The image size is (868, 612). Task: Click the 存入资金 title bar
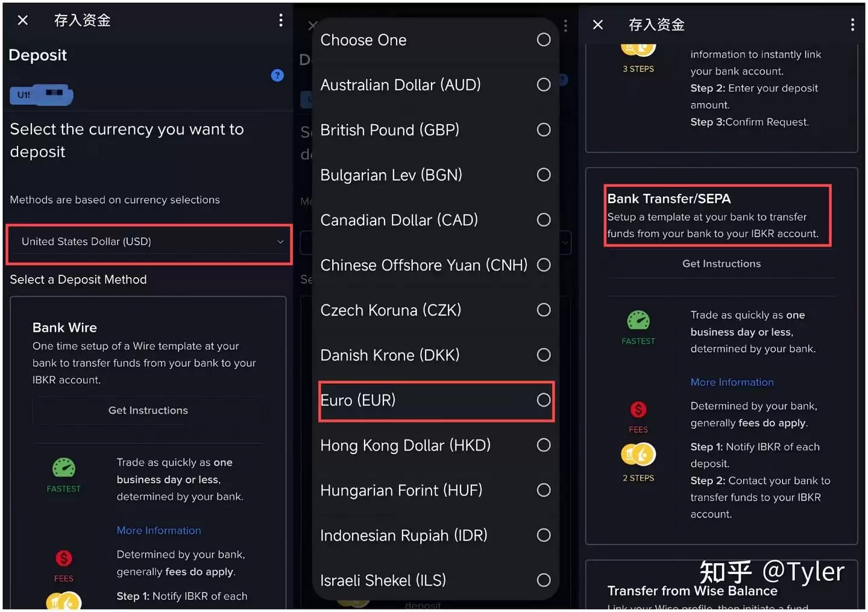tap(82, 20)
